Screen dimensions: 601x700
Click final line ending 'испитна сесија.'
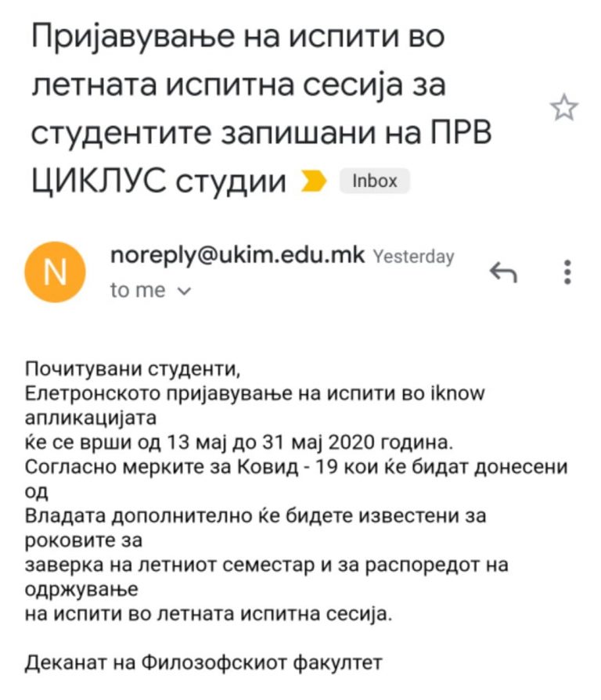(x=208, y=614)
